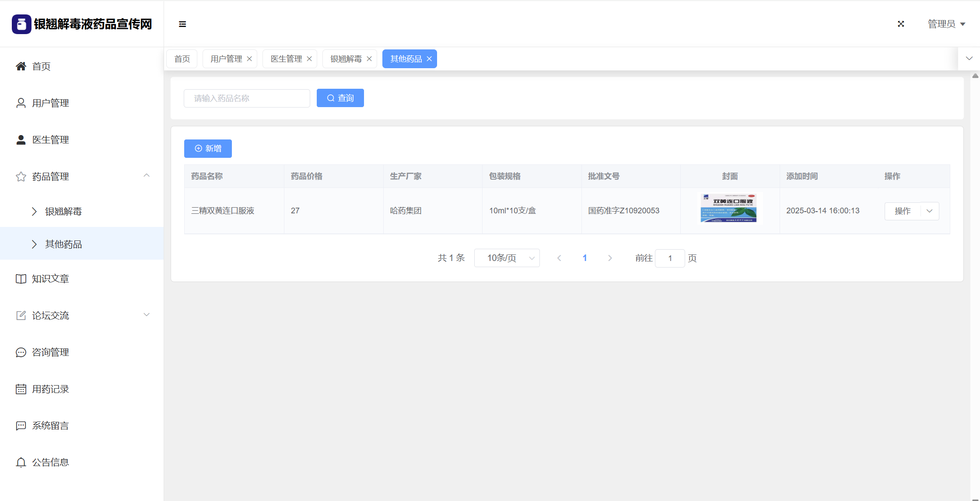This screenshot has width=980, height=501.
Task: Select 银翘解毒 in the sidebar submenu
Action: (63, 212)
